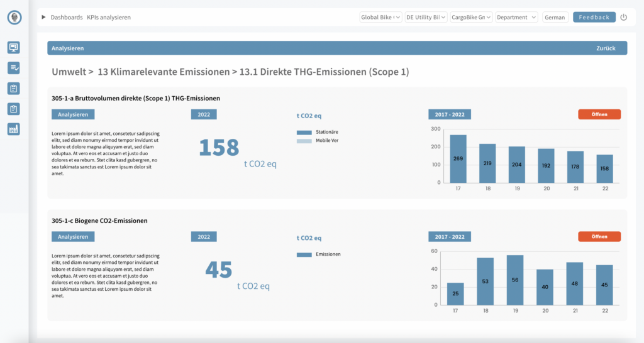Click the bar labeled 48
The height and width of the screenshot is (343, 644).
tap(575, 283)
